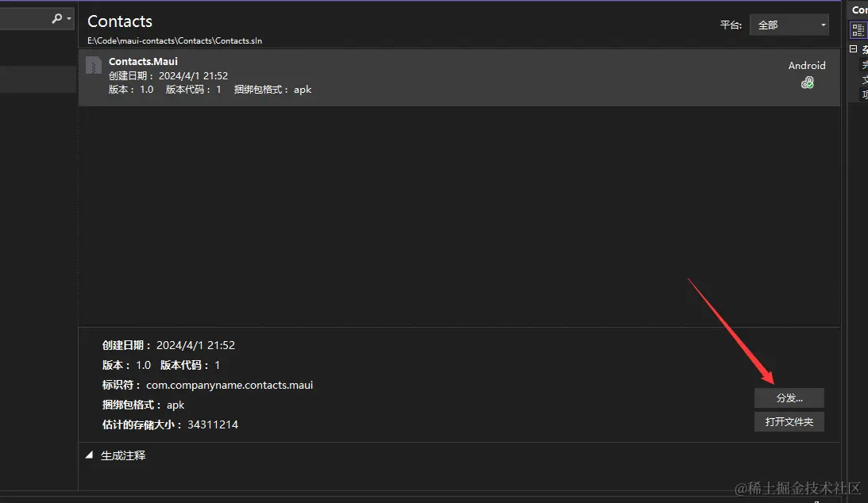
Task: Click the 标识符 com.companyname.contacts.maui identifier
Action: pyautogui.click(x=230, y=385)
